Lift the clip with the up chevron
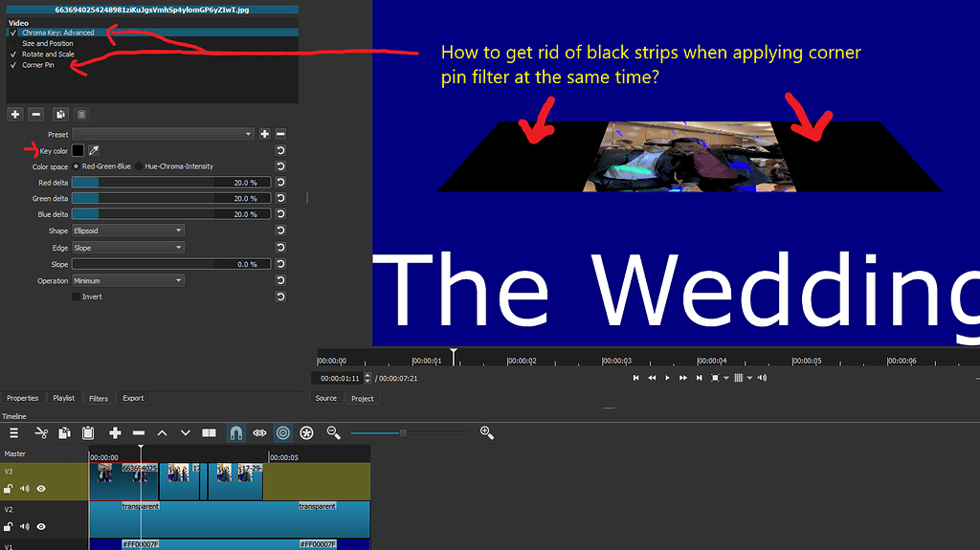 [x=162, y=432]
